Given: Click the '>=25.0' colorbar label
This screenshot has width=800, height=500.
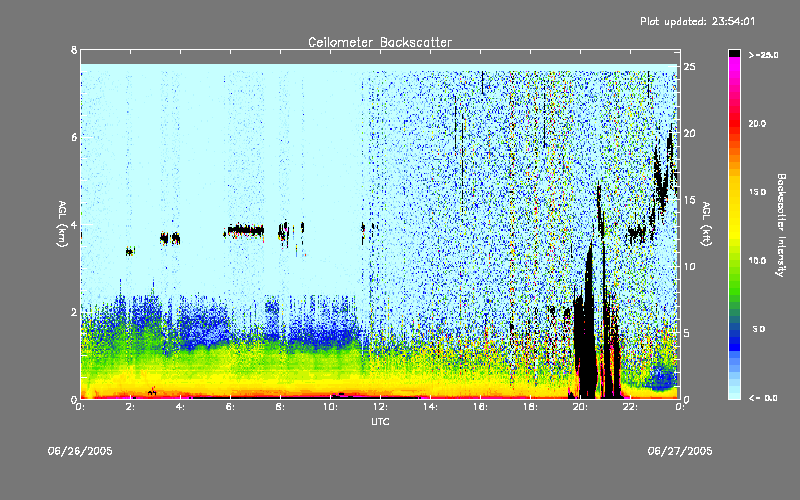Looking at the screenshot, I should pos(763,55).
